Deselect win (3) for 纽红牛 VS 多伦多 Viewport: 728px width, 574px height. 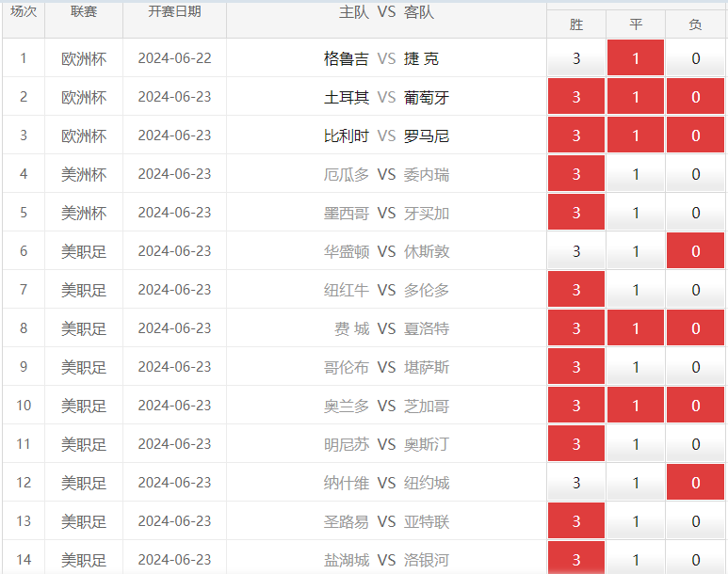(576, 289)
